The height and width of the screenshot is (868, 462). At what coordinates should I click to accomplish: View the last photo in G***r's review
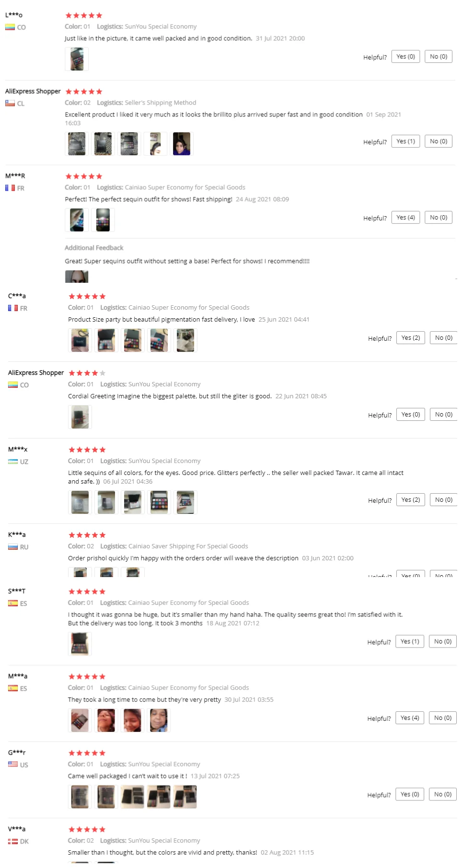(x=185, y=797)
